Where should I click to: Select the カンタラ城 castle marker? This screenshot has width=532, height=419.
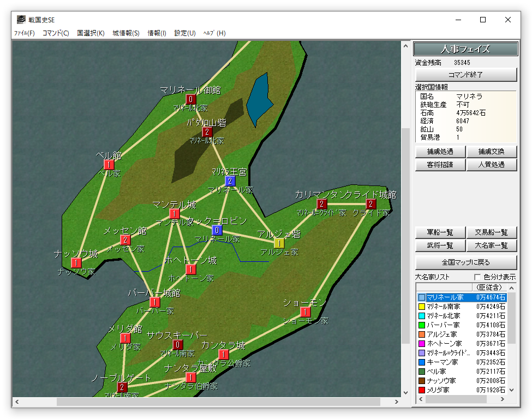tap(223, 355)
